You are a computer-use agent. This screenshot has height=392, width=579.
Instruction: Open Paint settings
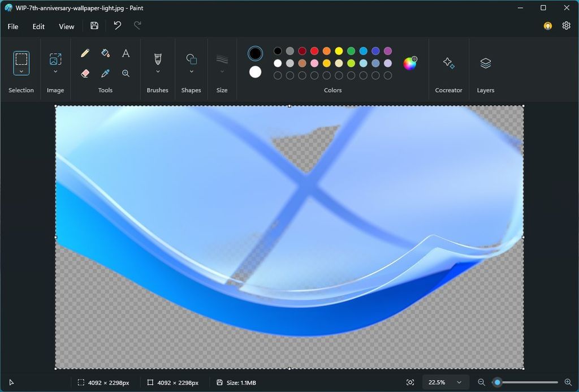click(x=566, y=25)
